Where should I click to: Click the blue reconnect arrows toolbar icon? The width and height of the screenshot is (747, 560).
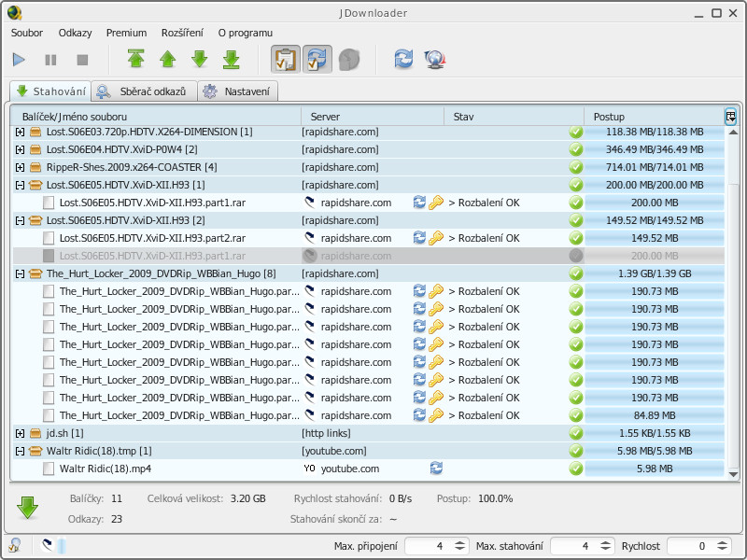[403, 60]
